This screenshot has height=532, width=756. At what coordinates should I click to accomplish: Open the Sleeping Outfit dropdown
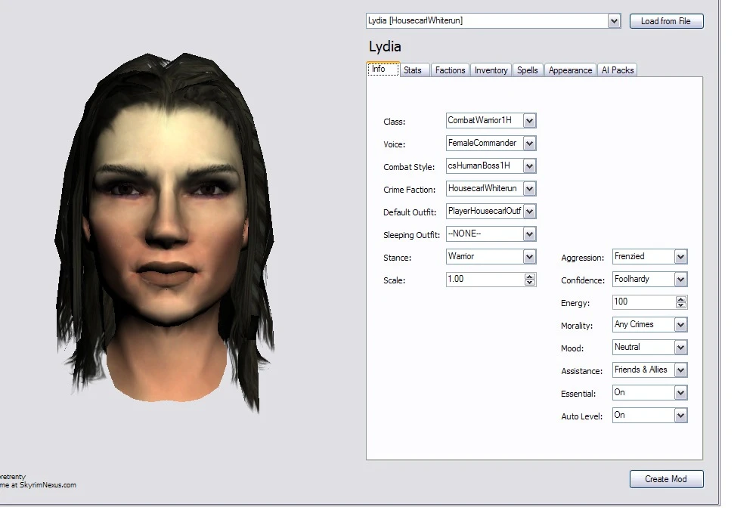[529, 234]
